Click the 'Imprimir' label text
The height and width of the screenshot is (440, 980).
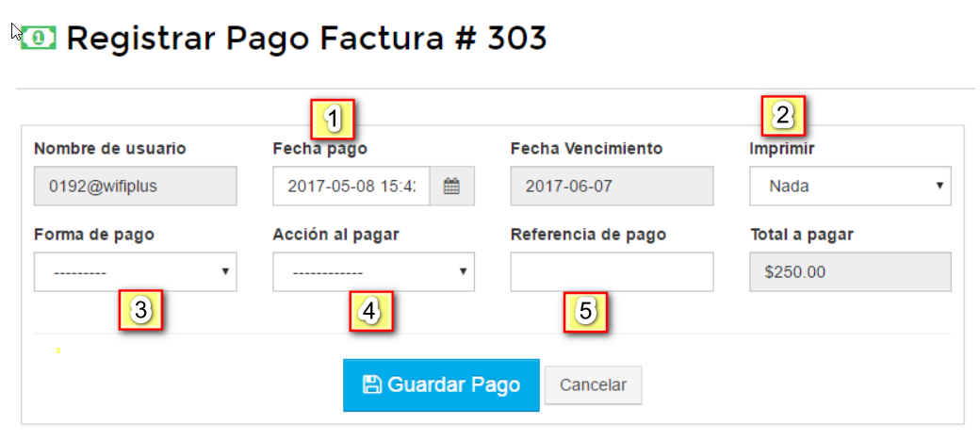[782, 149]
